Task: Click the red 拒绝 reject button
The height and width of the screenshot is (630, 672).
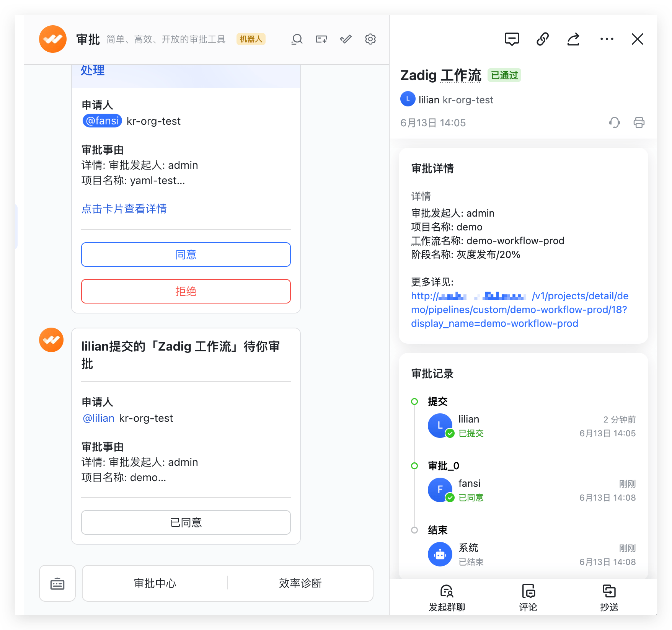Action: click(186, 291)
